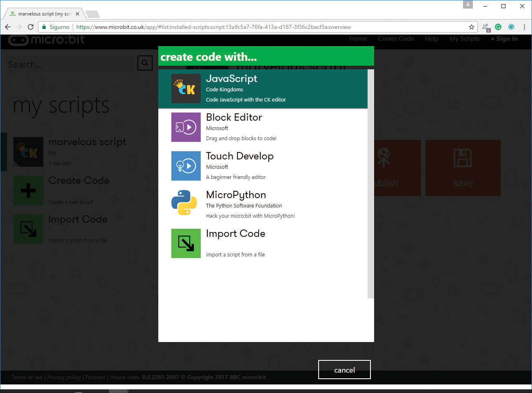Open the Help navigation item
532x393 pixels.
click(431, 39)
